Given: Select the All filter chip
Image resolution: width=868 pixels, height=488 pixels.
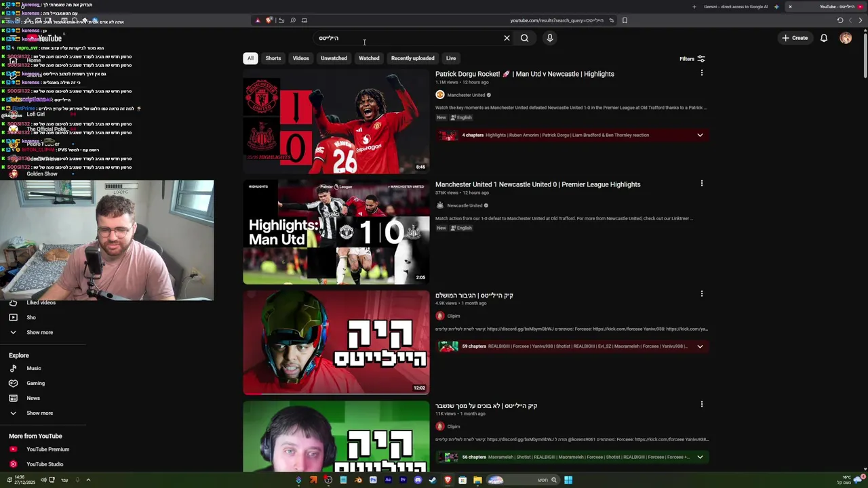Looking at the screenshot, I should (x=250, y=58).
